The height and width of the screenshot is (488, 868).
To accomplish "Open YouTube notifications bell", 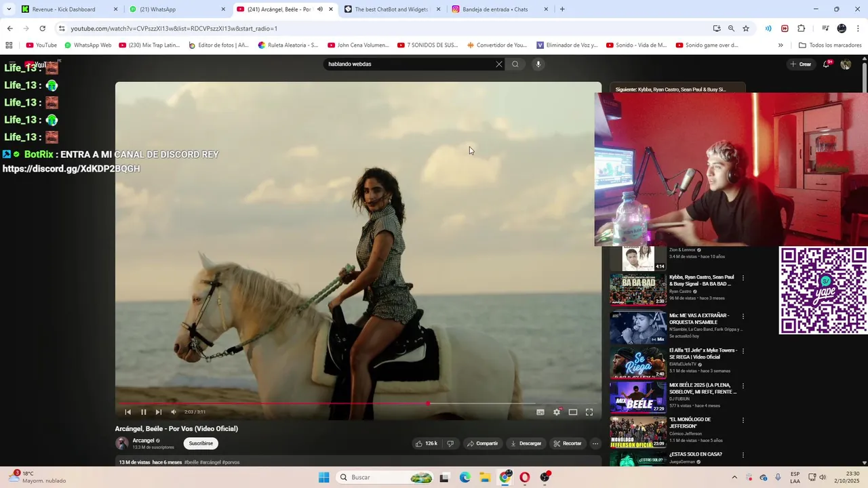I will [826, 64].
